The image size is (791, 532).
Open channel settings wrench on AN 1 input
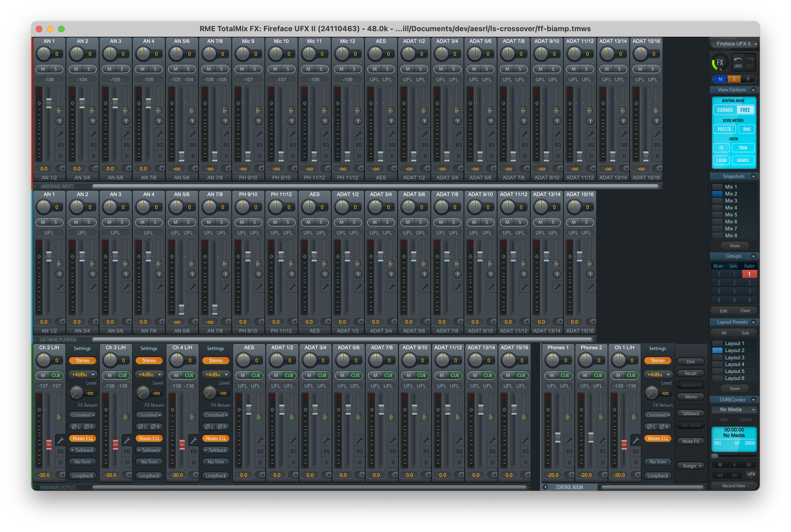pyautogui.click(x=61, y=133)
